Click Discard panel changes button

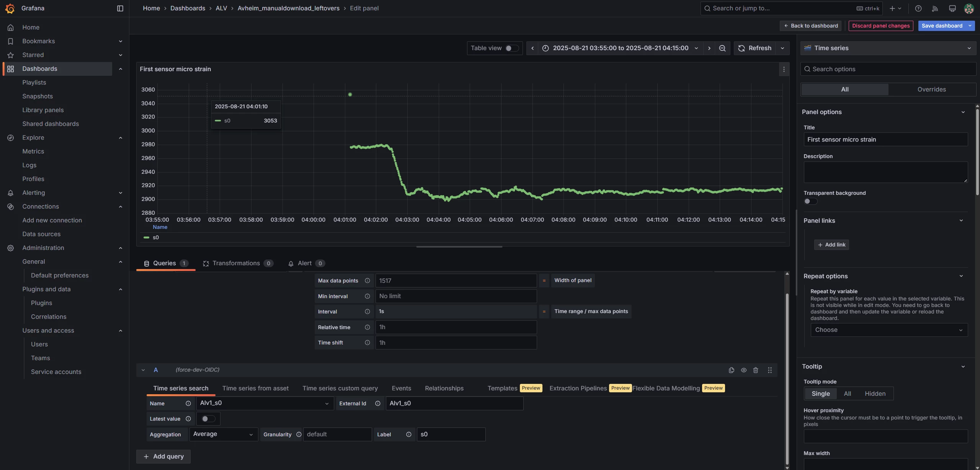click(880, 26)
